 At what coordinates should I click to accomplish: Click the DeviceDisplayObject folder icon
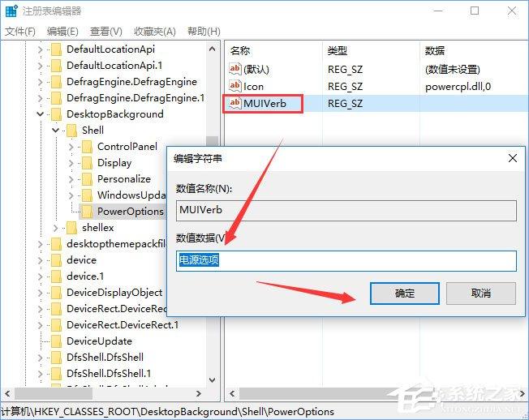click(56, 293)
